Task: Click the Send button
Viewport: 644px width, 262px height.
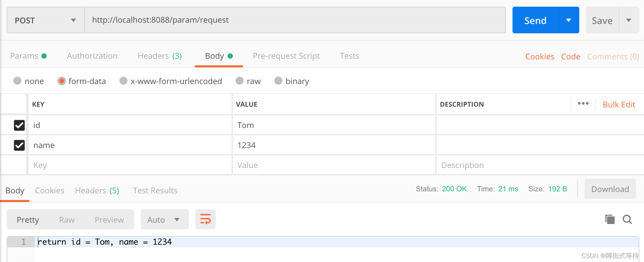Action: [x=536, y=20]
